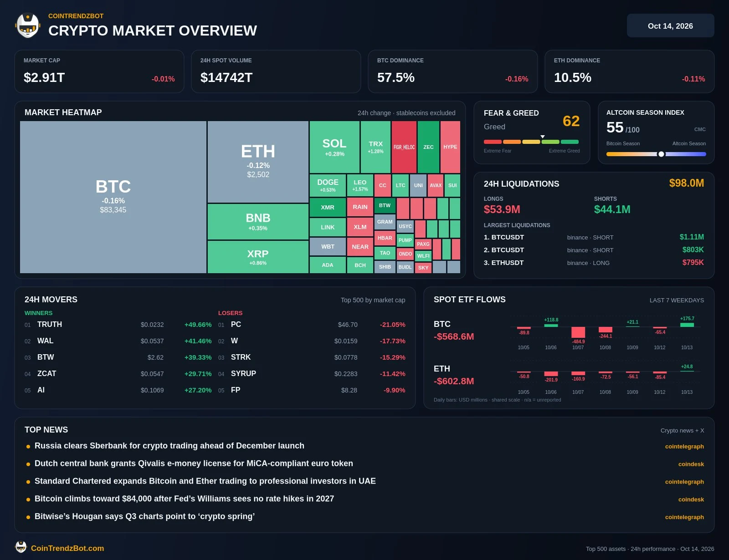Viewport: 729px width, 560px height.
Task: Click the small robot logo in the footer
Action: [x=21, y=547]
